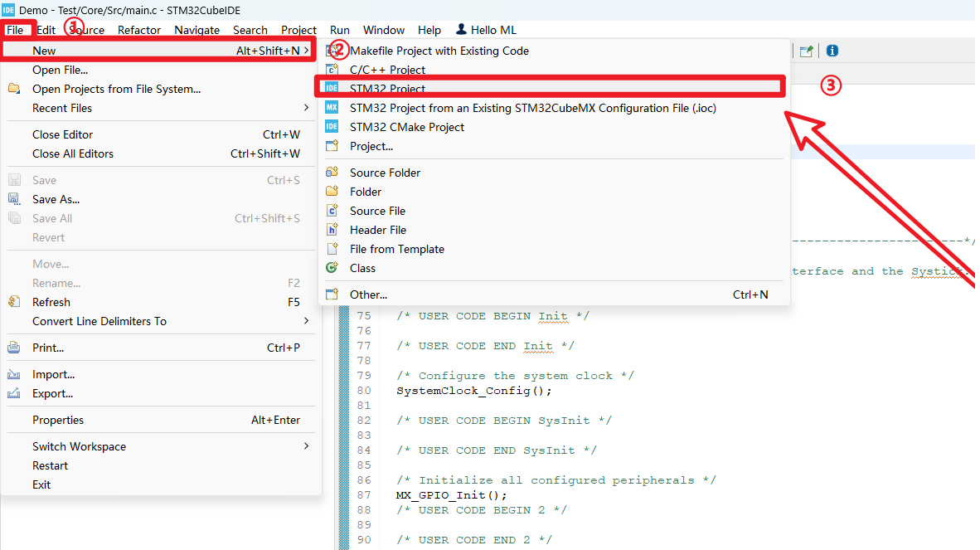Open the Search menu

250,30
